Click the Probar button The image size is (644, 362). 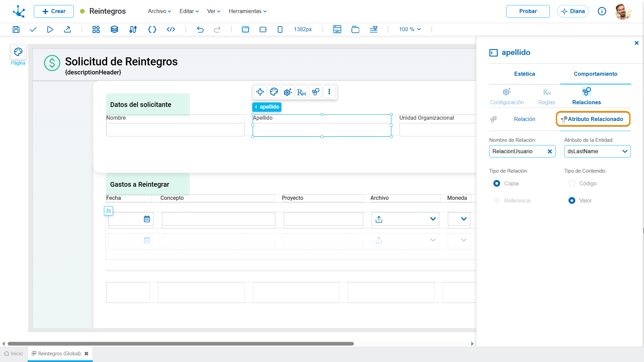tap(528, 11)
